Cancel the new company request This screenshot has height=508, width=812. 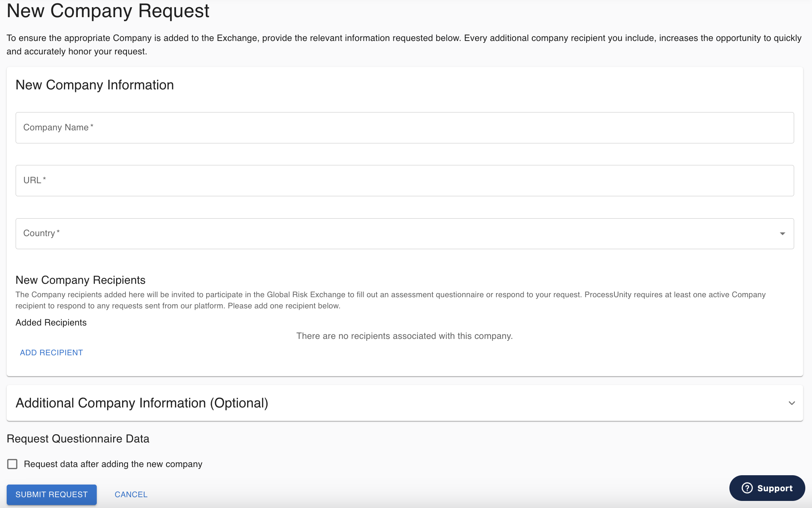pyautogui.click(x=131, y=495)
